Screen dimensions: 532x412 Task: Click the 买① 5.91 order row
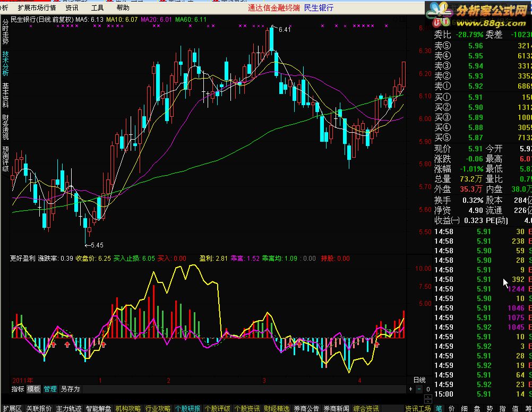coord(483,97)
